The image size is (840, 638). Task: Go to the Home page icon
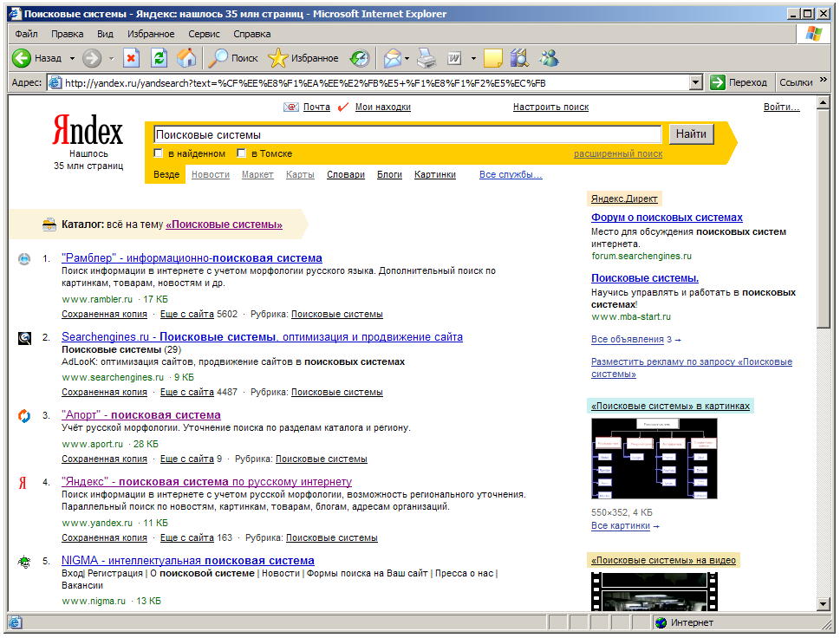pyautogui.click(x=186, y=58)
